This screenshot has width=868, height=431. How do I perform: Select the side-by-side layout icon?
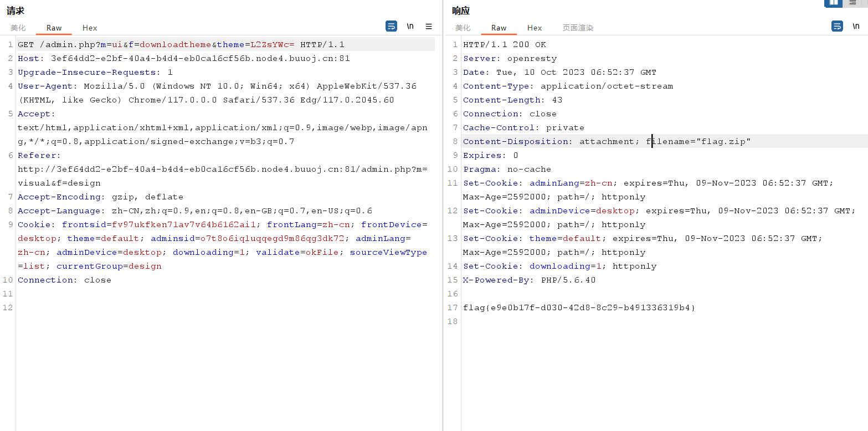pyautogui.click(x=834, y=3)
